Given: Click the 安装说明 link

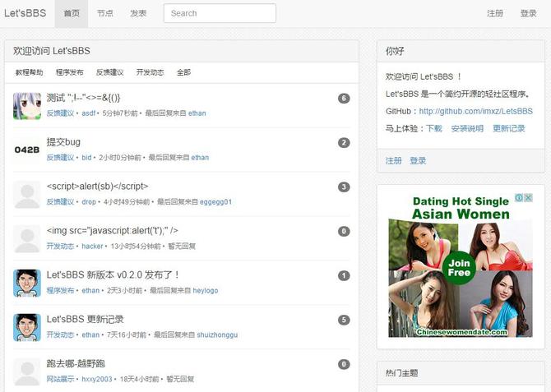Looking at the screenshot, I should [467, 128].
